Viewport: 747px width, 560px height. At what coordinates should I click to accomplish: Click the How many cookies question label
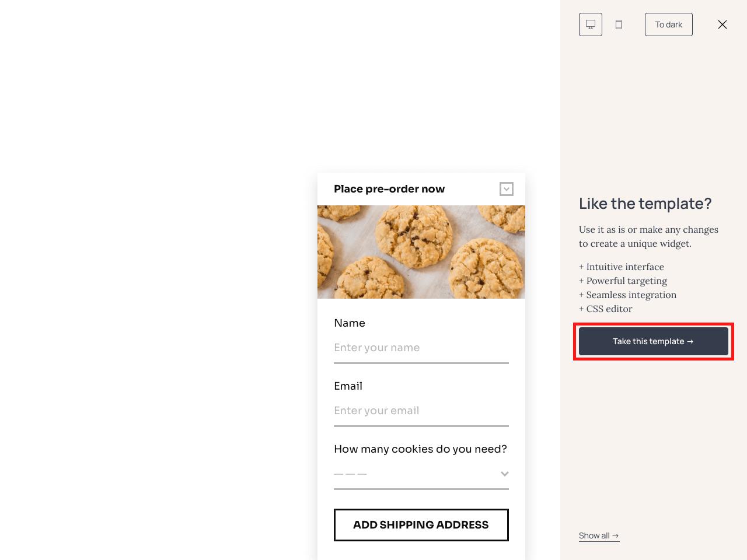tap(420, 449)
